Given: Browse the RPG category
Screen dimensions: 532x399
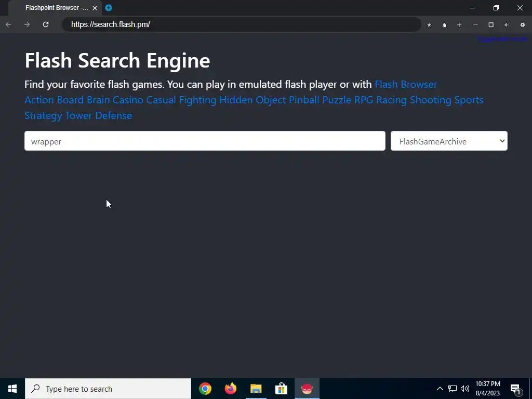Looking at the screenshot, I should point(364,100).
